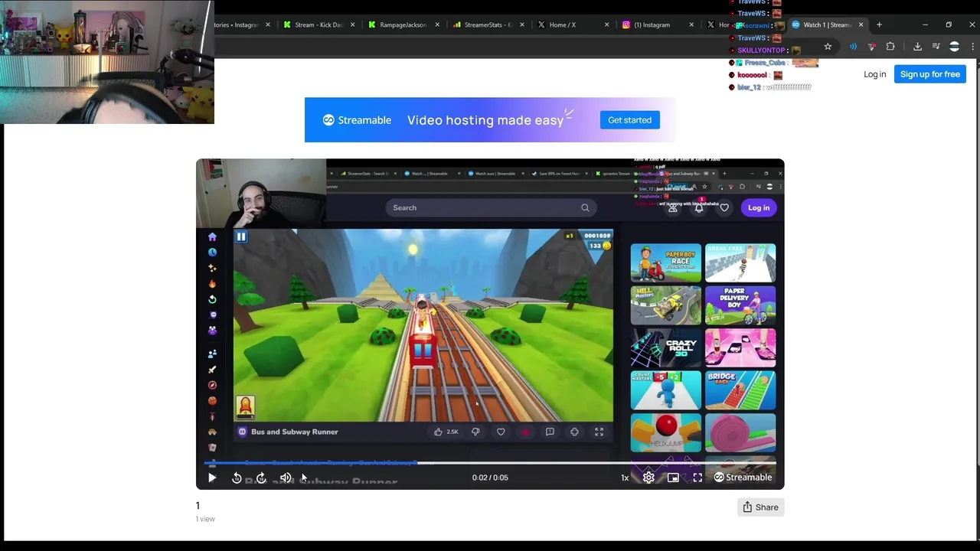Mute the Streamable player volume

point(286,478)
